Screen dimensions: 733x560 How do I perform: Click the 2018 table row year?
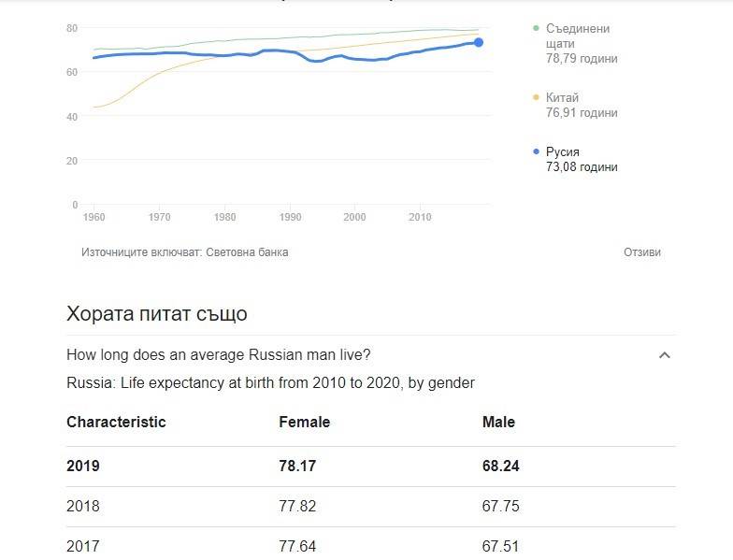pos(82,507)
